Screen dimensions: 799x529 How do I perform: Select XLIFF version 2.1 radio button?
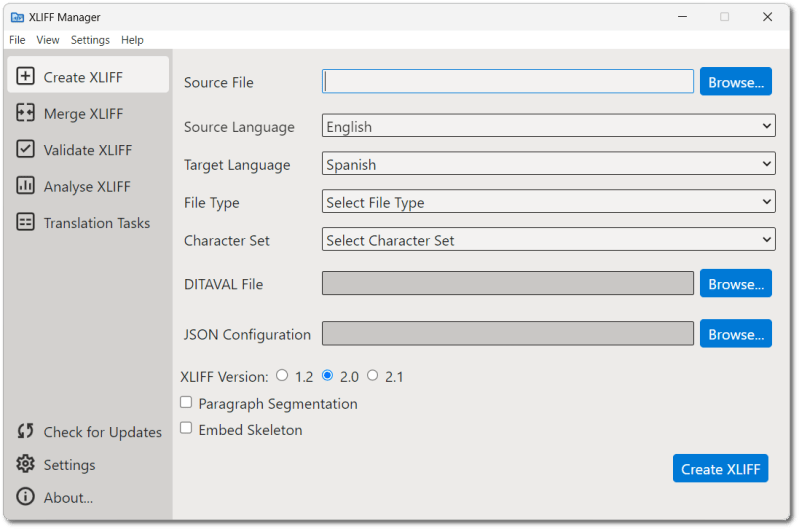tap(372, 376)
